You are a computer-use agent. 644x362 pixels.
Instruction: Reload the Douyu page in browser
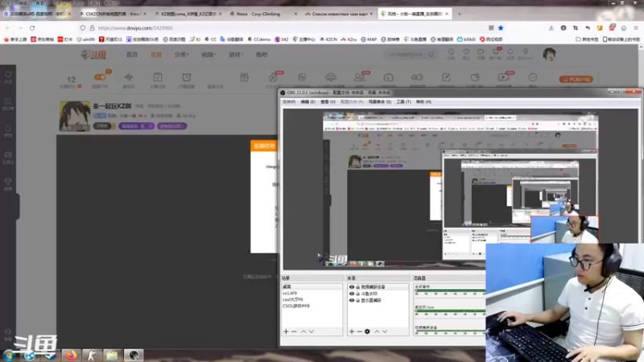tap(32, 28)
